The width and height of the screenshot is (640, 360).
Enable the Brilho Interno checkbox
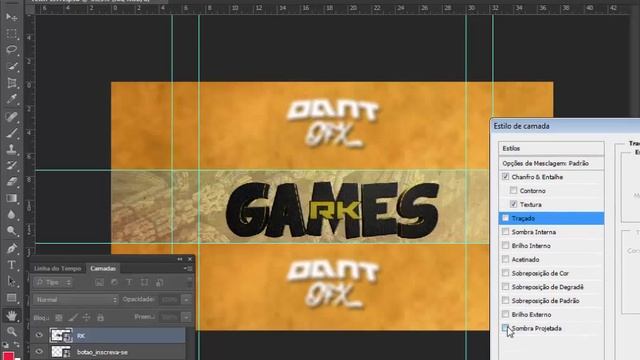click(x=505, y=246)
